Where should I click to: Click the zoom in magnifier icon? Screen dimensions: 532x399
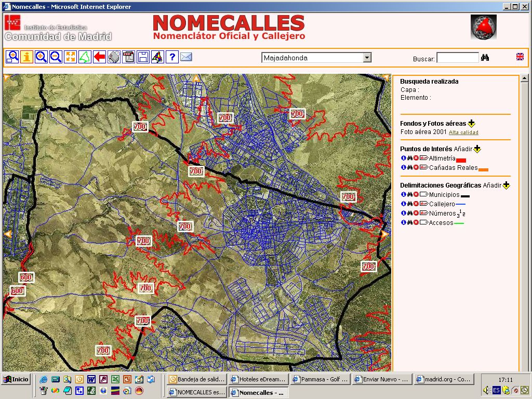[42, 57]
